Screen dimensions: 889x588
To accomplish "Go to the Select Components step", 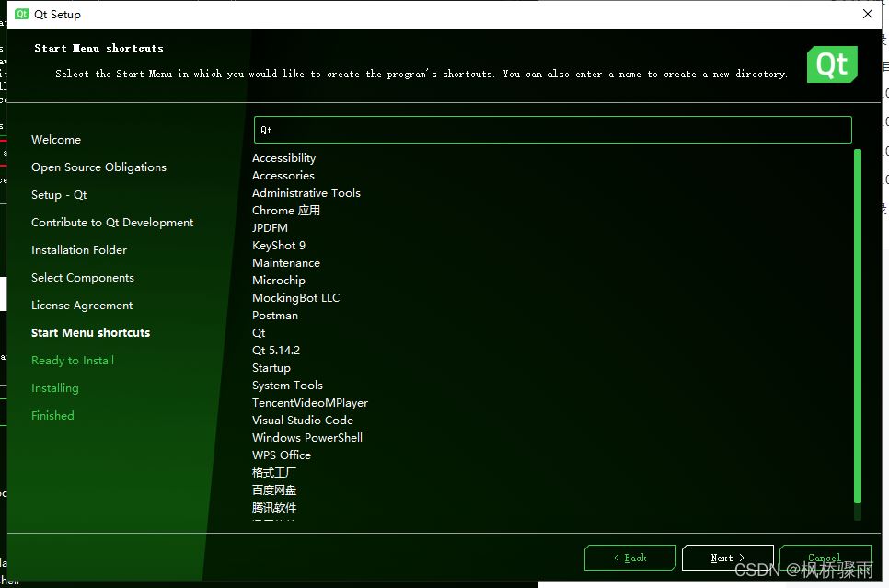I will (82, 277).
